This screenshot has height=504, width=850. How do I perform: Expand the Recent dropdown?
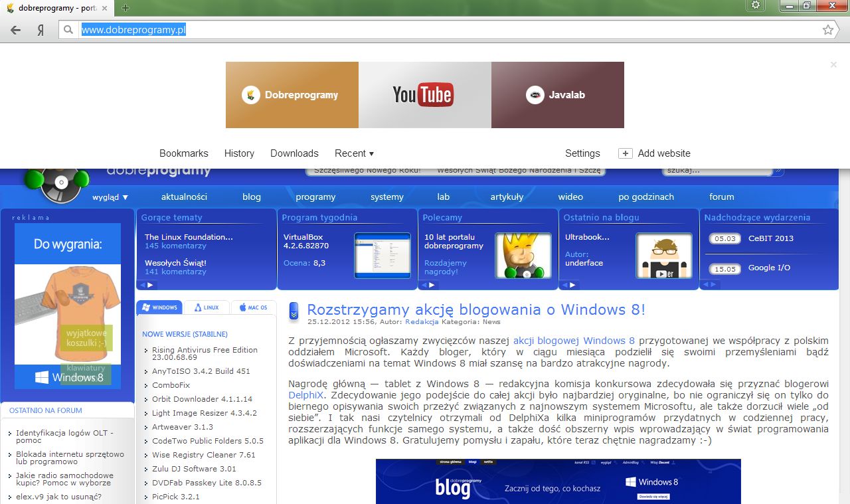pyautogui.click(x=354, y=153)
